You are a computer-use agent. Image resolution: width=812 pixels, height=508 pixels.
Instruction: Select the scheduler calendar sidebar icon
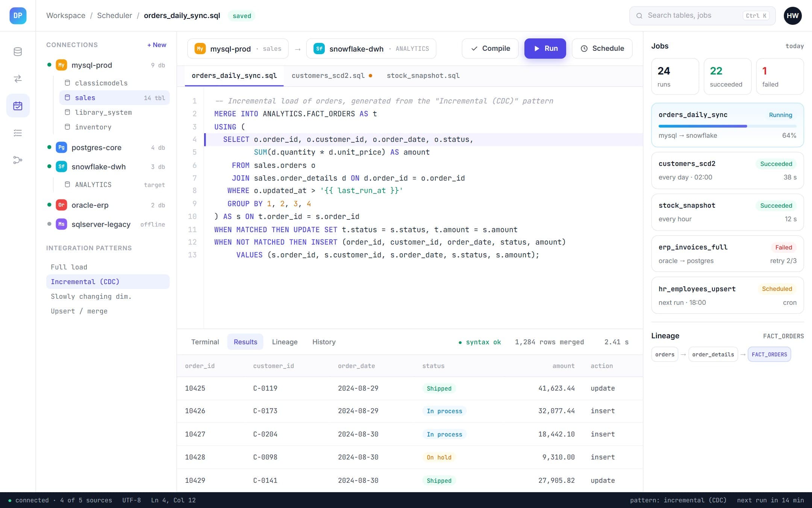pyautogui.click(x=18, y=106)
